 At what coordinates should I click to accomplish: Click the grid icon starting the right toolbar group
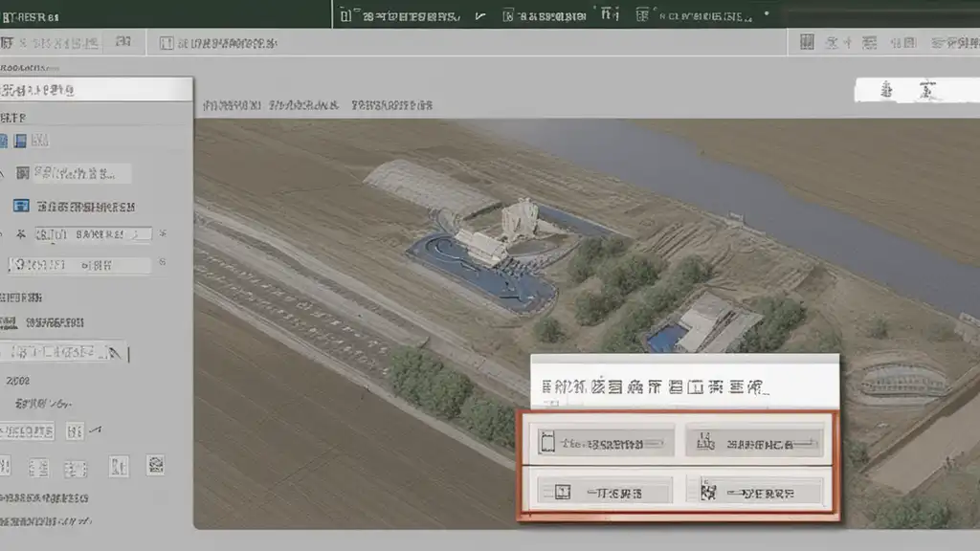tap(807, 42)
